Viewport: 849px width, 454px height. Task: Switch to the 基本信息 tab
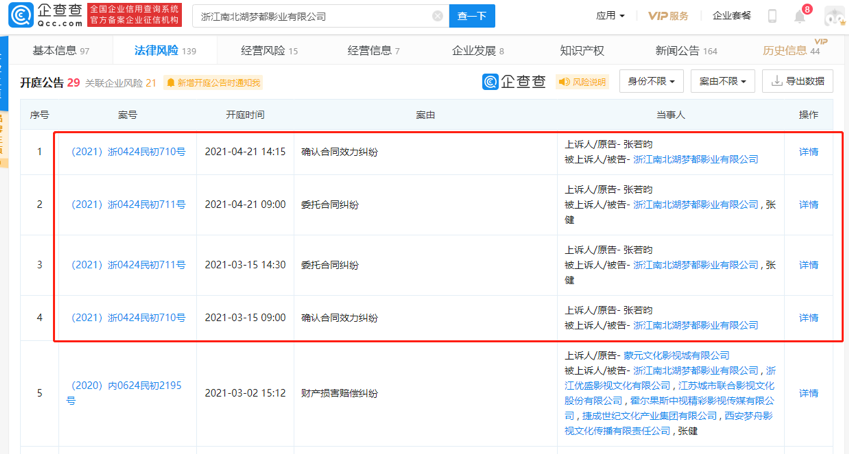[x=60, y=51]
